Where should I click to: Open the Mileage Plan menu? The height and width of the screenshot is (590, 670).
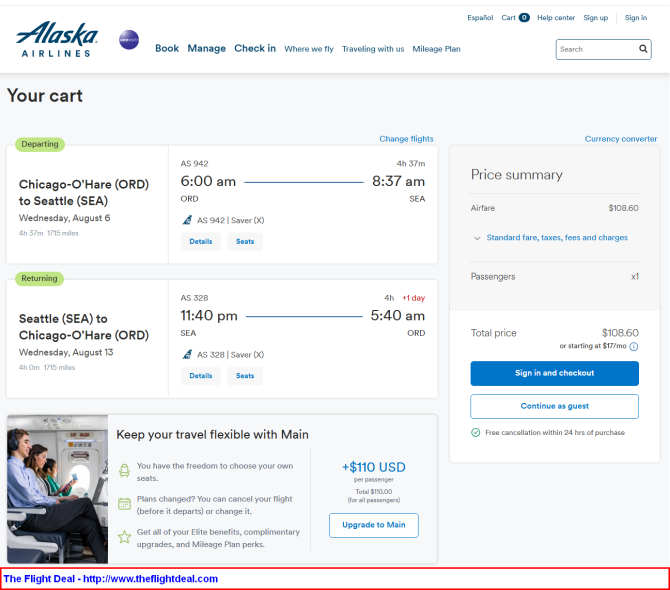pyautogui.click(x=436, y=49)
